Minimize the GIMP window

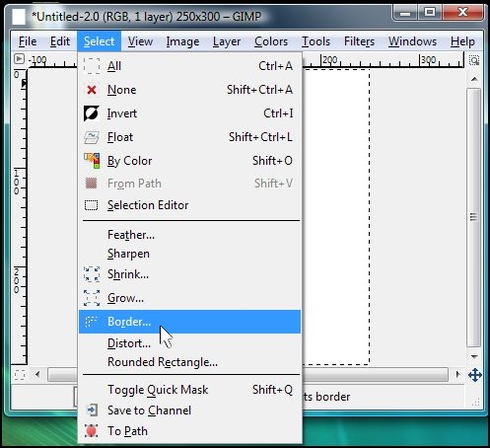pos(405,13)
